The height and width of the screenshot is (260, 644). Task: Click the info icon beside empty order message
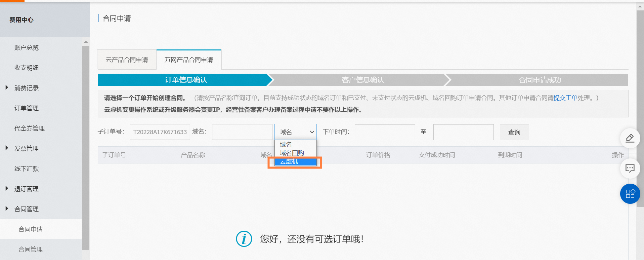[x=244, y=239]
